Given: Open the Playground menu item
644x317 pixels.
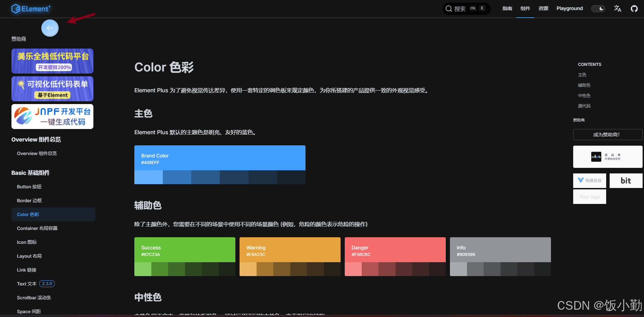Looking at the screenshot, I should pos(569,8).
